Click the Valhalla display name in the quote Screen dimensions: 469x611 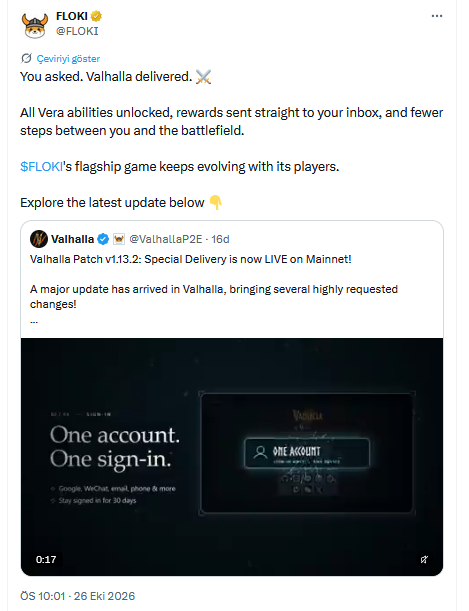(72, 239)
